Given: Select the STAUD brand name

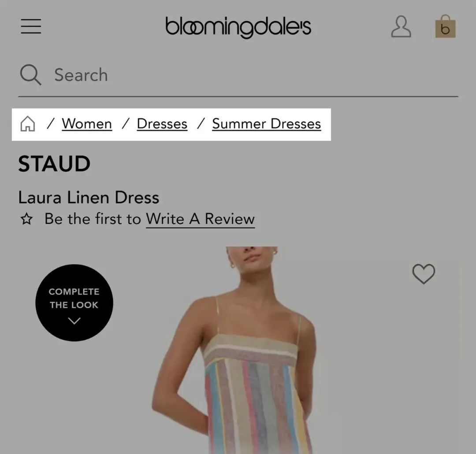Looking at the screenshot, I should [x=54, y=164].
